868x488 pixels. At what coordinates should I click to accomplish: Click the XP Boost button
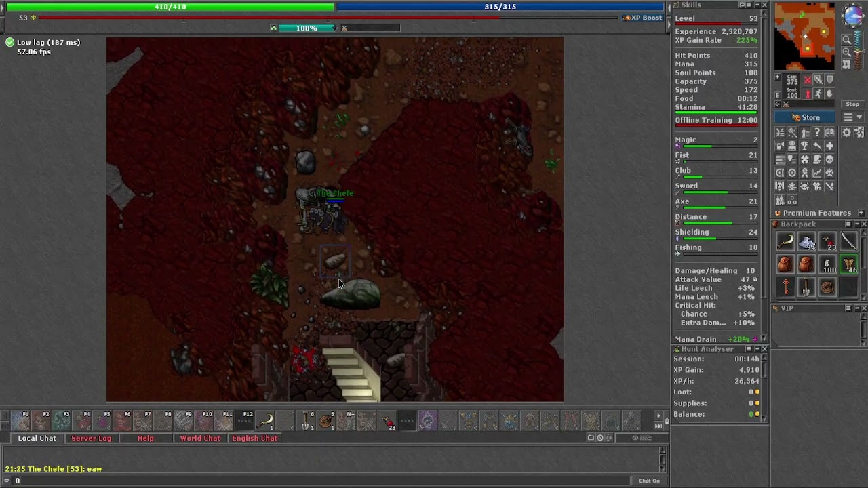point(642,18)
